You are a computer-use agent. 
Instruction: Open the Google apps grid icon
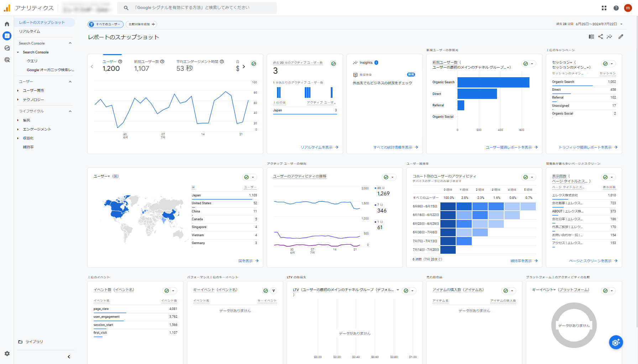click(x=604, y=8)
